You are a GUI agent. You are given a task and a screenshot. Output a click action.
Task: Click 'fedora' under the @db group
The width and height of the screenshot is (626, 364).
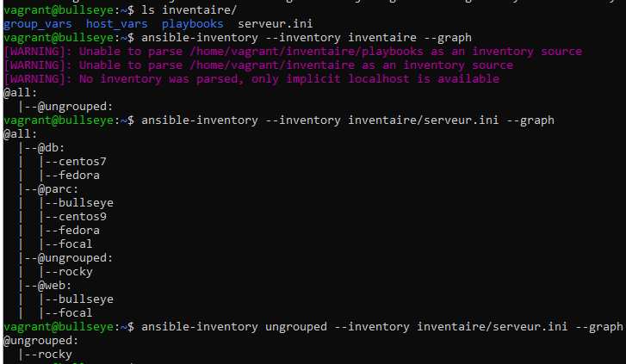[78, 176]
